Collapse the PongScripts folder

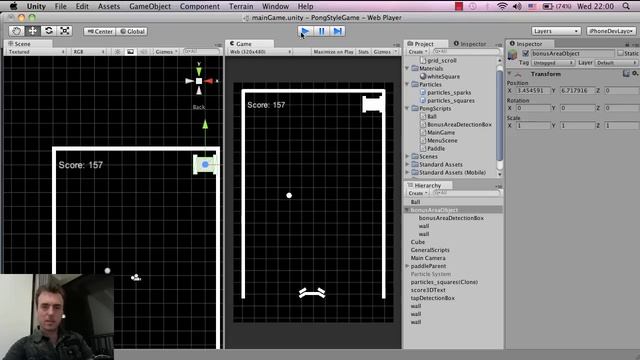pyautogui.click(x=407, y=108)
